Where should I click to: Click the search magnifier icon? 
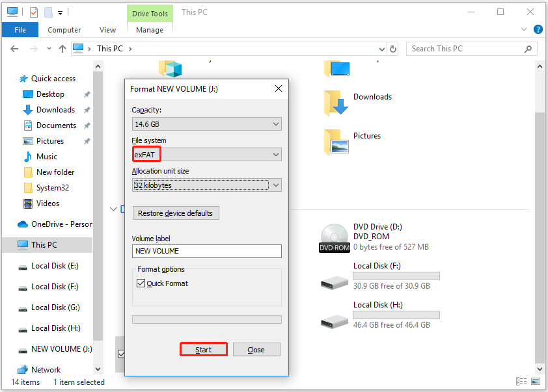[528, 49]
